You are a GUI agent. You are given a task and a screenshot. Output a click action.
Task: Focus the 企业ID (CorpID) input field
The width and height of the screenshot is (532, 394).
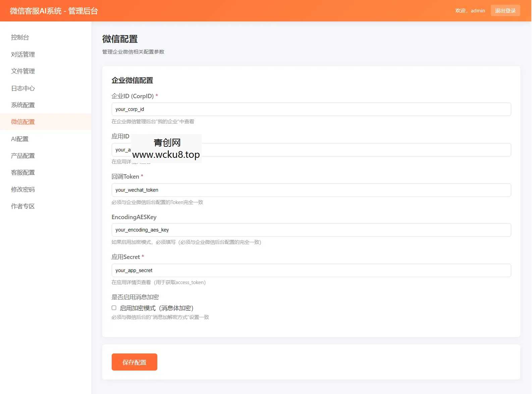(311, 109)
